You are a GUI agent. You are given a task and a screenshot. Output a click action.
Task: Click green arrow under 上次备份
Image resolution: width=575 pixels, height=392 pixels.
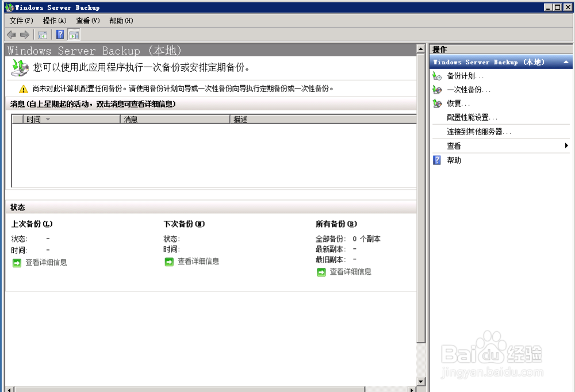[17, 263]
